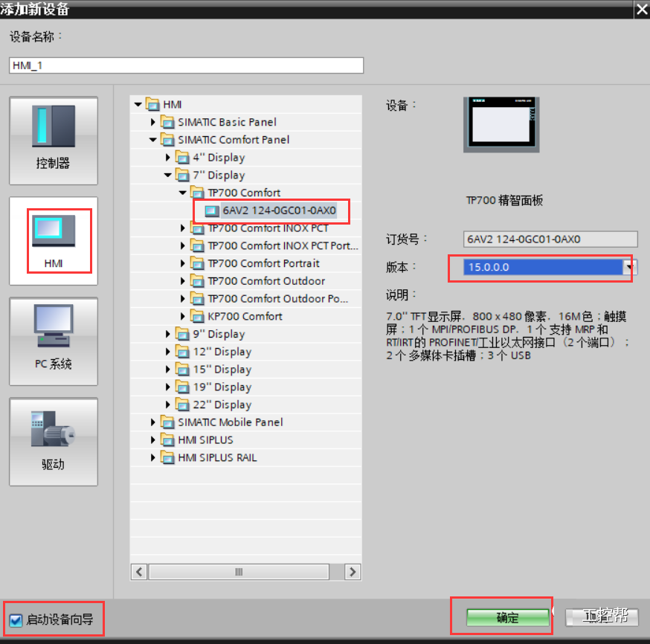
Task: Click the HMI SIPLUS RAIL folder icon
Action: 167,457
